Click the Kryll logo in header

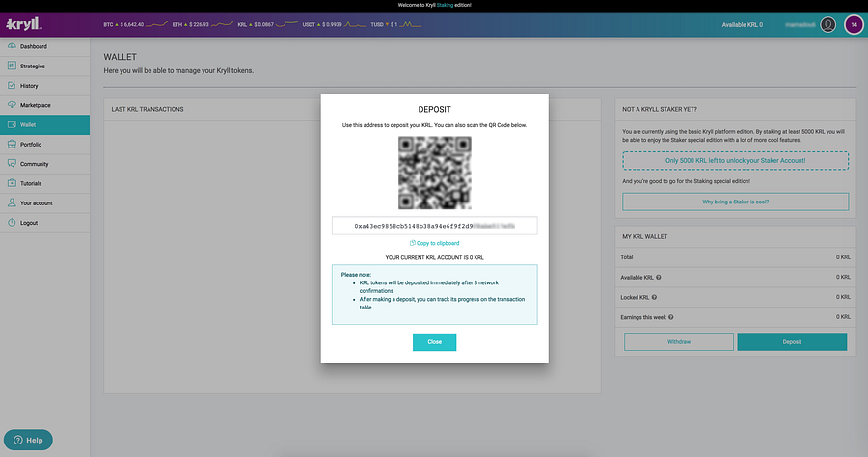[24, 24]
